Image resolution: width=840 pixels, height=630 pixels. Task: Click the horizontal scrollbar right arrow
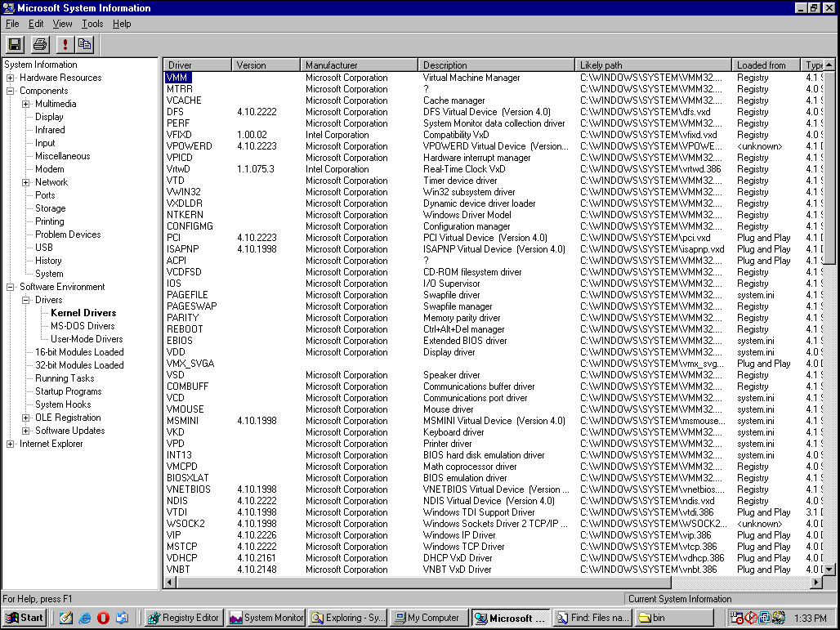pos(817,582)
